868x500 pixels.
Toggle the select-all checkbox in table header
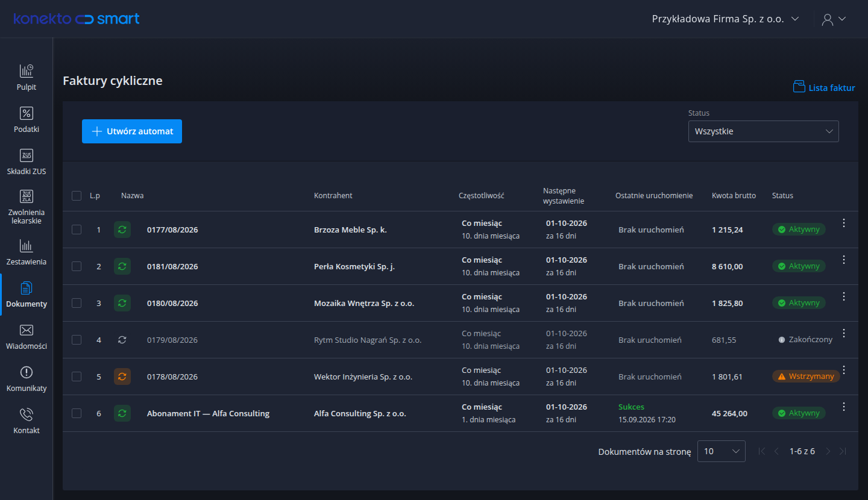pyautogui.click(x=77, y=196)
